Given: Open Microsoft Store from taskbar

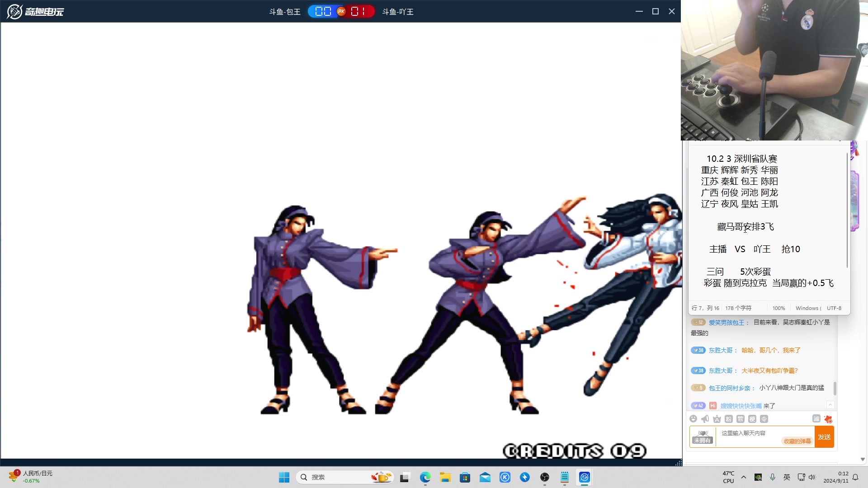Looking at the screenshot, I should (465, 477).
